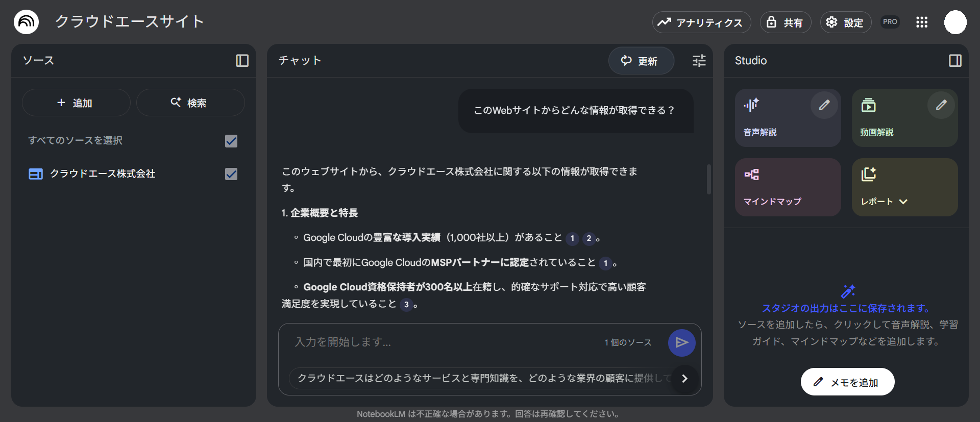Show next suggested question with the chevron
Screen dimensions: 980x422
click(x=685, y=379)
